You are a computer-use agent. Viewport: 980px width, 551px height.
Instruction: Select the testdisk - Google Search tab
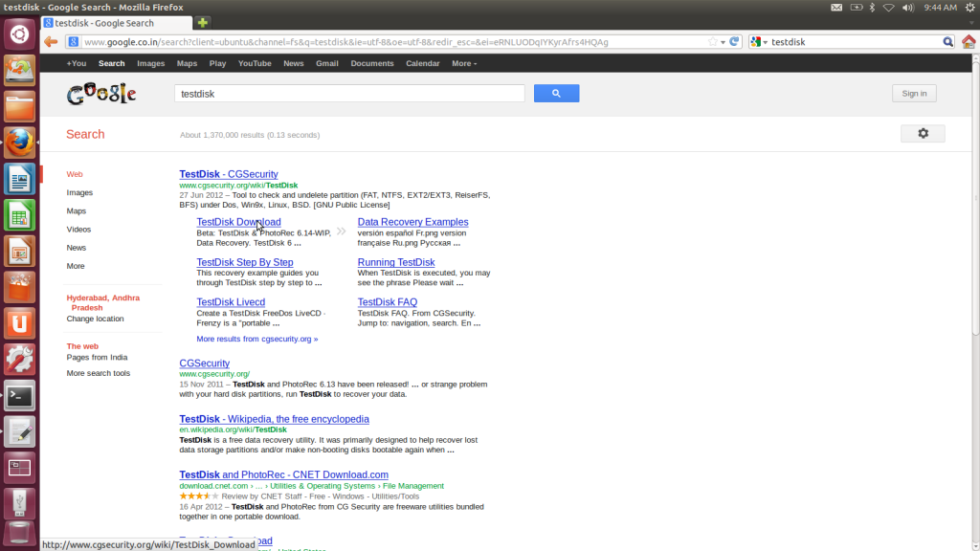116,23
